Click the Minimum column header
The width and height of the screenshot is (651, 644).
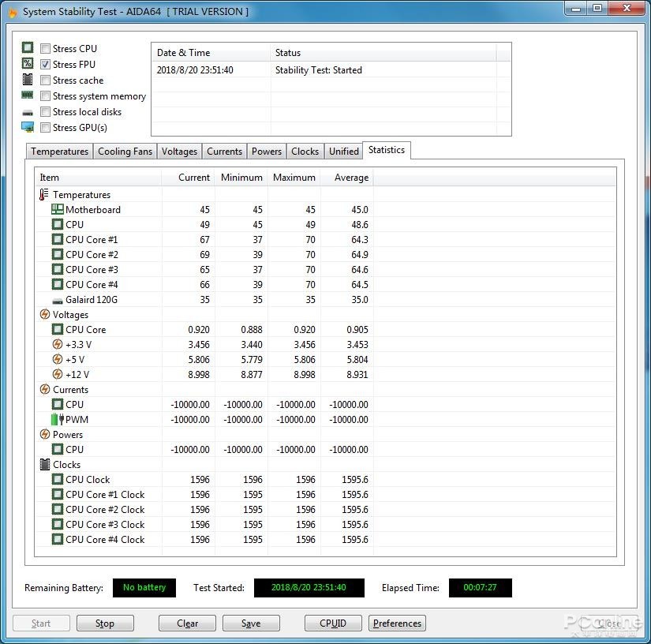coord(241,178)
